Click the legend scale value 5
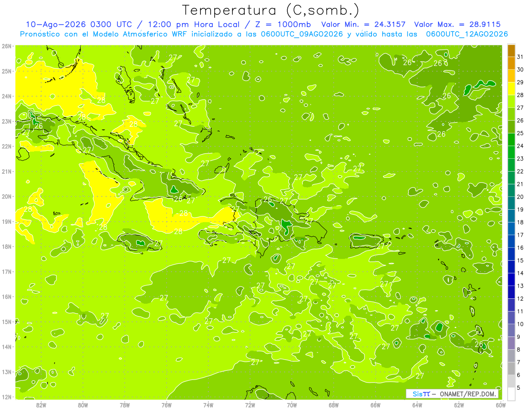This screenshot has height=411, width=532. click(519, 388)
